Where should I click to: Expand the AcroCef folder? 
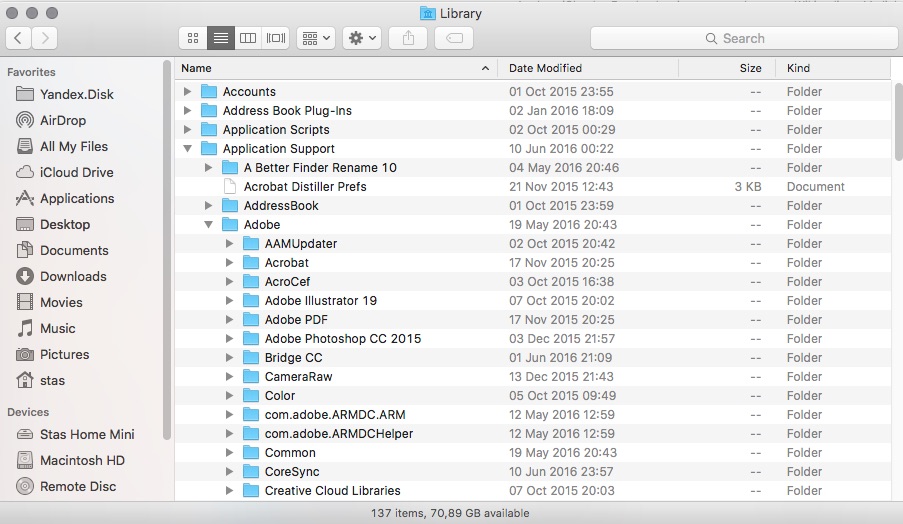coord(229,282)
